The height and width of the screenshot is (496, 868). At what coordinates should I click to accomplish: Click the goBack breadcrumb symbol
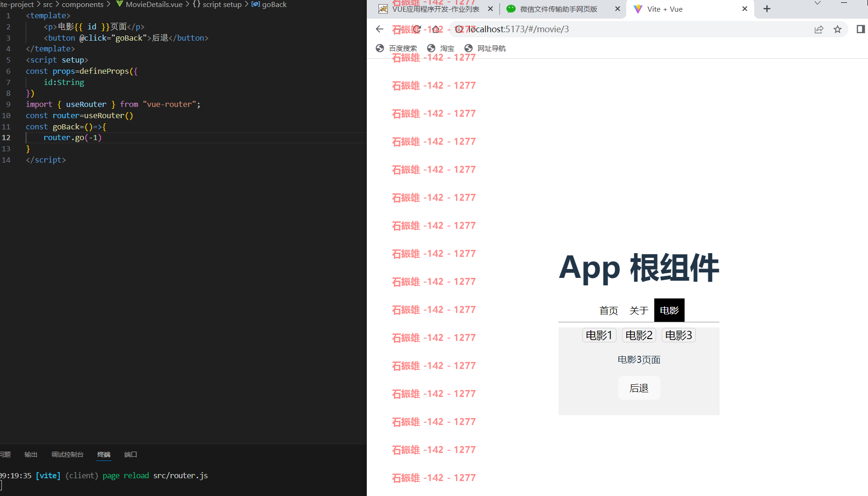pyautogui.click(x=269, y=4)
